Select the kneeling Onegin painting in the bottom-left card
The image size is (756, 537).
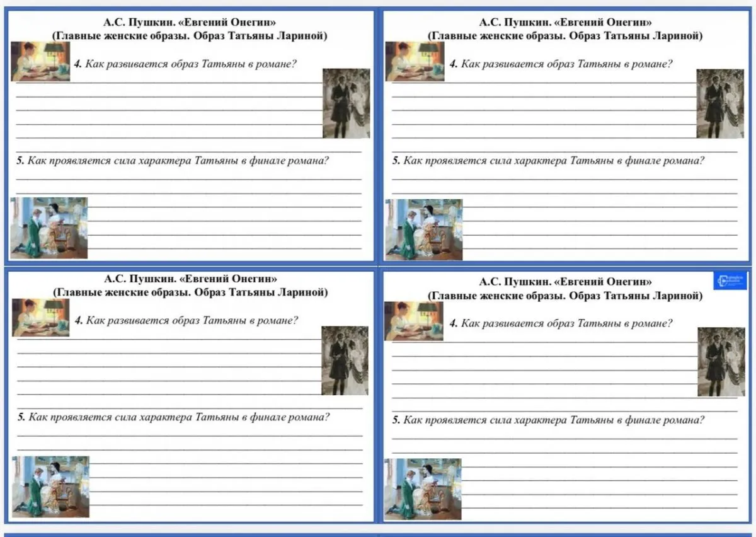click(x=50, y=487)
